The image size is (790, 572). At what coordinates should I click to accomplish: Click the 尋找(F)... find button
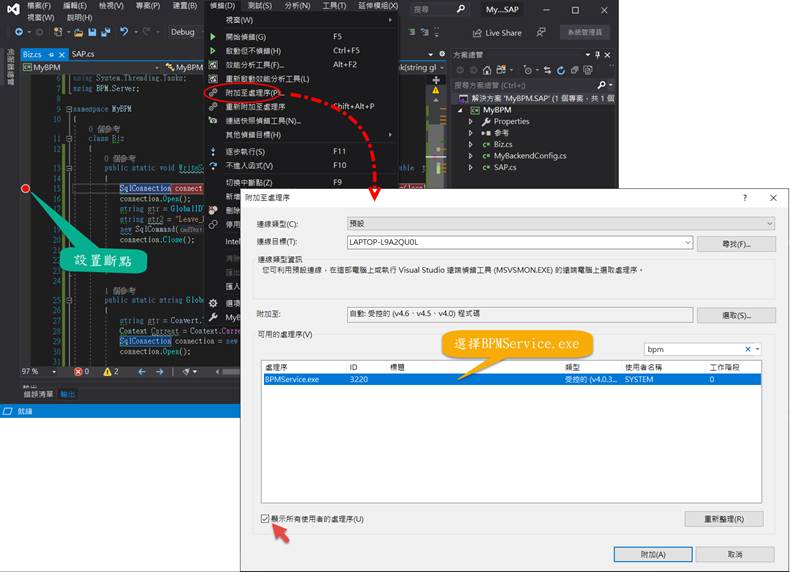pos(736,244)
